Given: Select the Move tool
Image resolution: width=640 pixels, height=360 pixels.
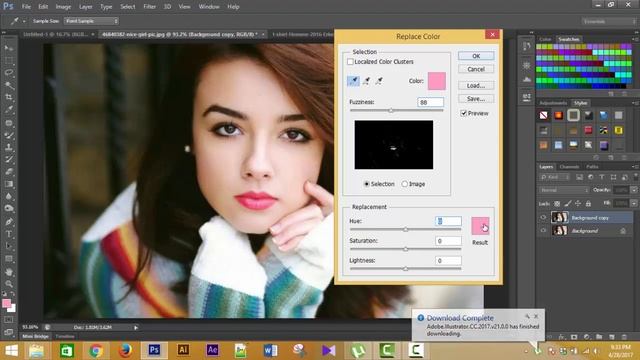Looking at the screenshot, I should [9, 48].
